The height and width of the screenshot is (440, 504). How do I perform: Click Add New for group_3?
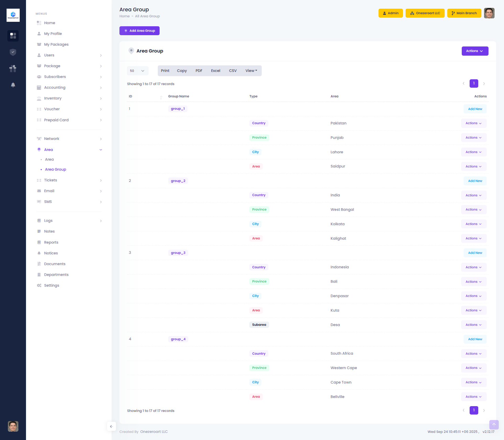[x=475, y=253]
